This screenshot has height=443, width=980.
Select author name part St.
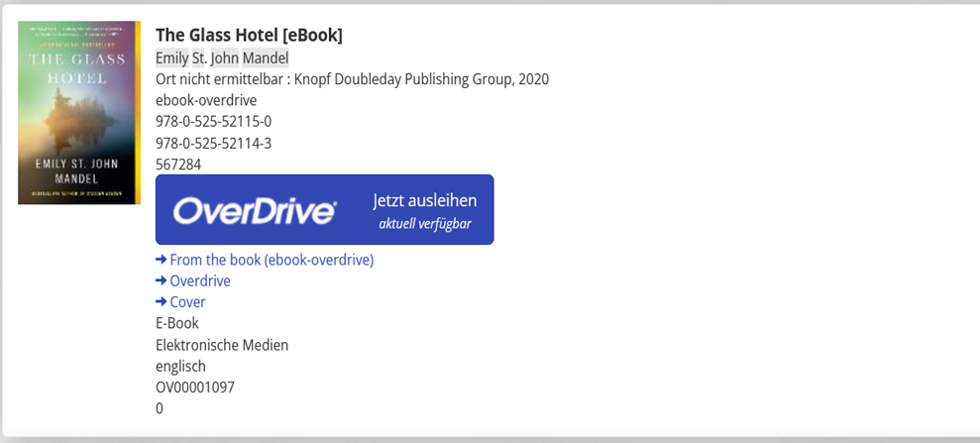click(x=200, y=58)
